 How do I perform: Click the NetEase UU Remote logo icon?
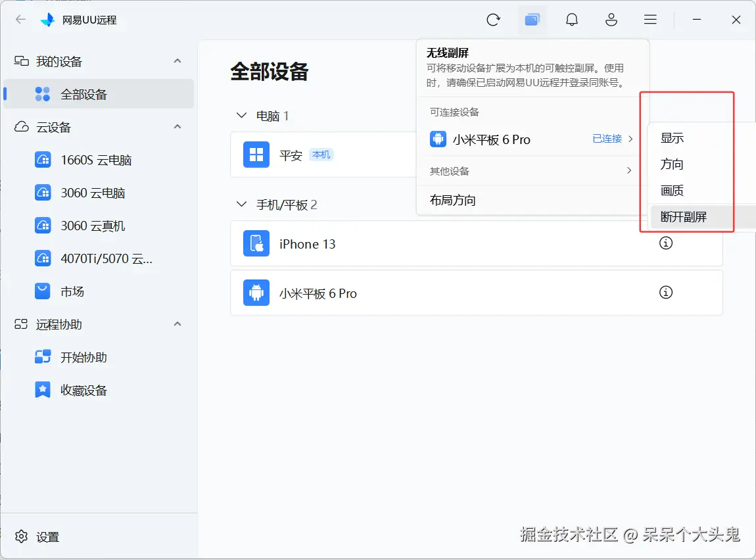click(x=47, y=20)
